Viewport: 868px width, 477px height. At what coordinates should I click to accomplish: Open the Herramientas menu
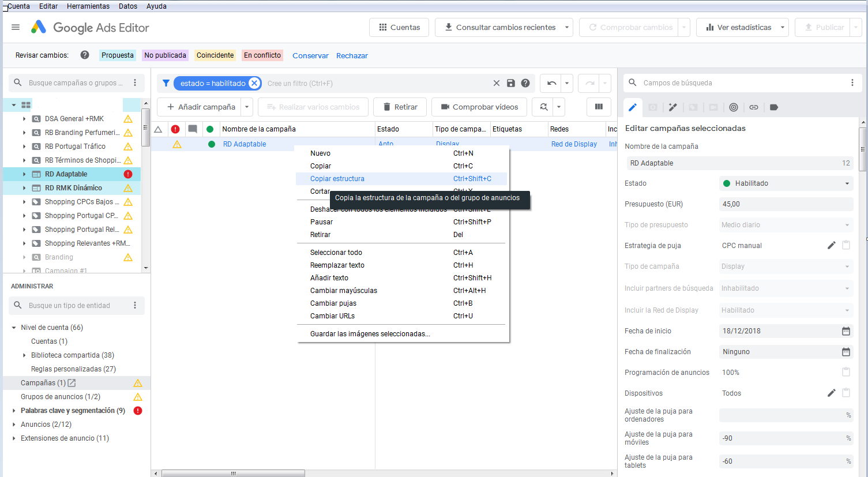88,6
